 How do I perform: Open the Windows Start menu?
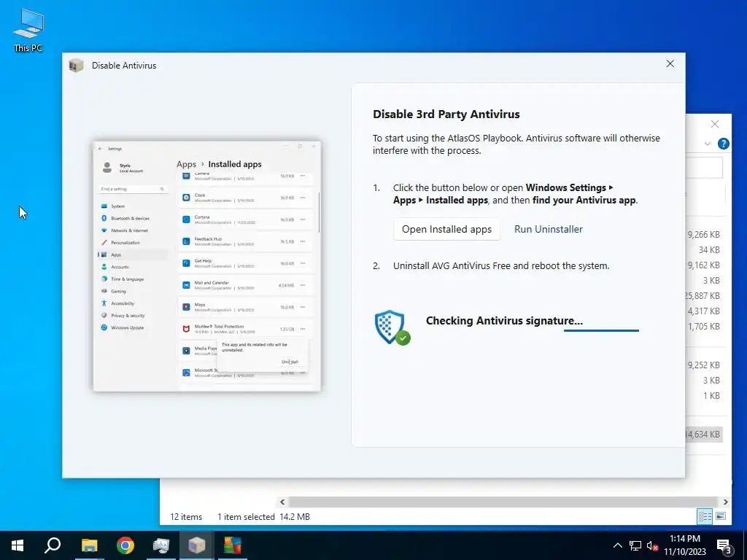click(x=18, y=545)
